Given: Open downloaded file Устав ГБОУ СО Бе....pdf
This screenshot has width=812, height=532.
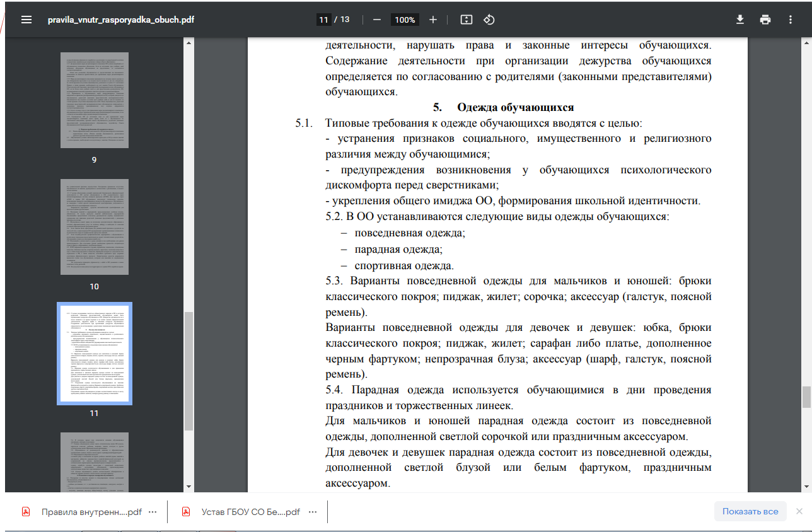Looking at the screenshot, I should [250, 512].
